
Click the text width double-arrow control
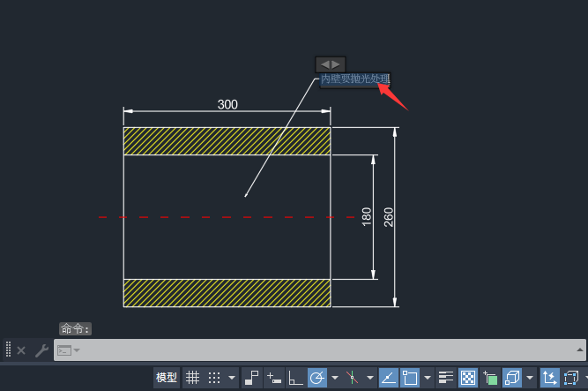[x=331, y=64]
